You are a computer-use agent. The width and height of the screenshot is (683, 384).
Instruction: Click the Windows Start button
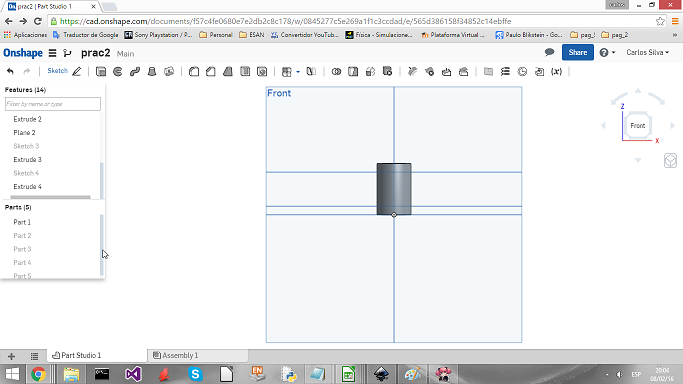(12, 374)
